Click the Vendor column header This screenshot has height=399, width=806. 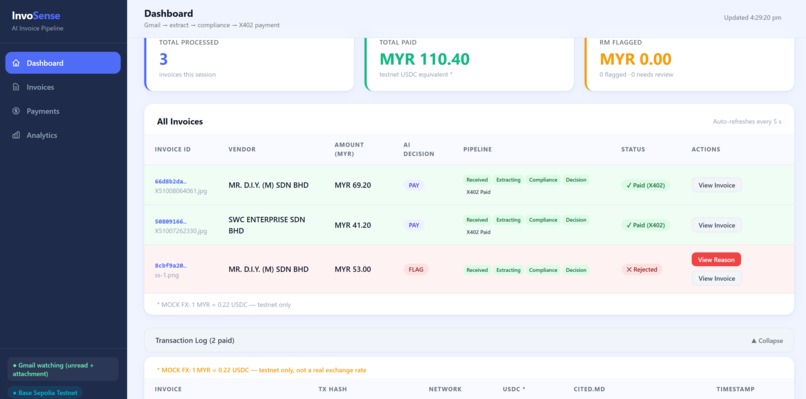click(242, 150)
